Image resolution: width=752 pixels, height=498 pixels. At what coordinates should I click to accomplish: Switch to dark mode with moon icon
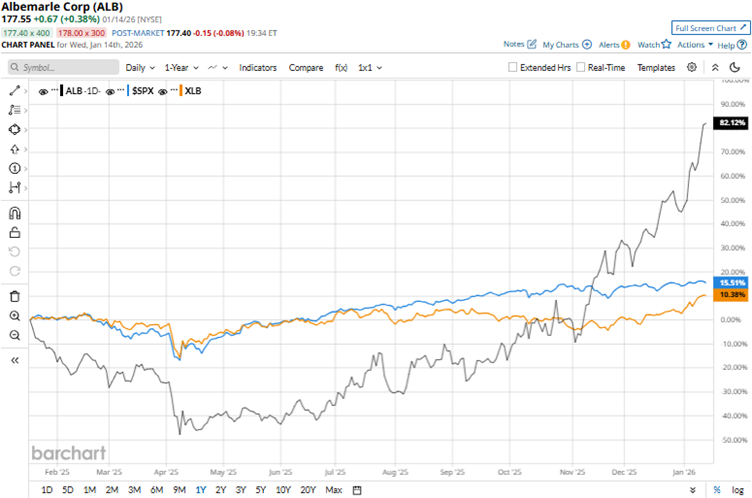[x=735, y=67]
